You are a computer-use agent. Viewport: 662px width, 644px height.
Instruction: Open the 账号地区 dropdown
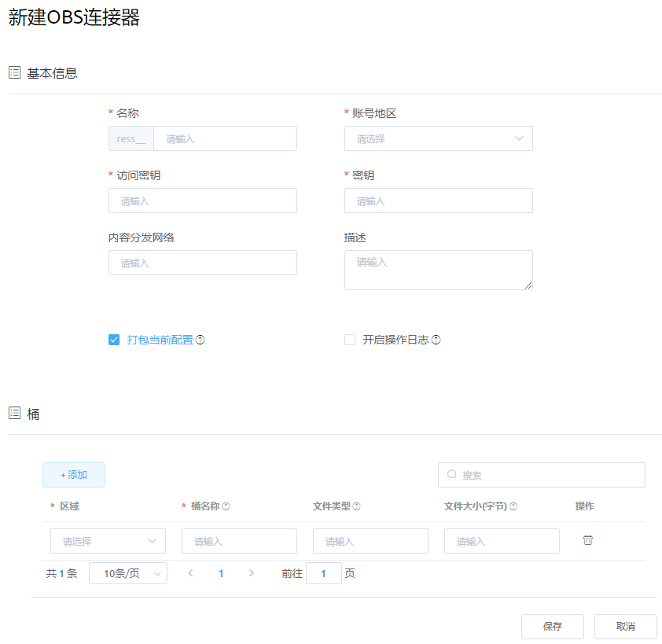point(438,138)
